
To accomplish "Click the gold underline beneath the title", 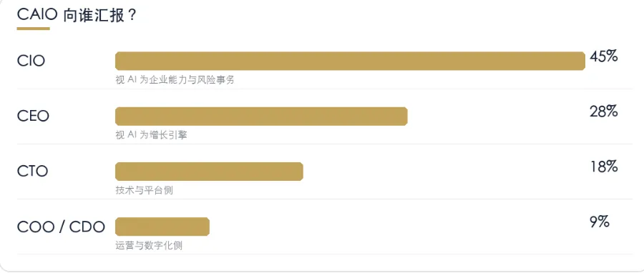I will [33, 29].
